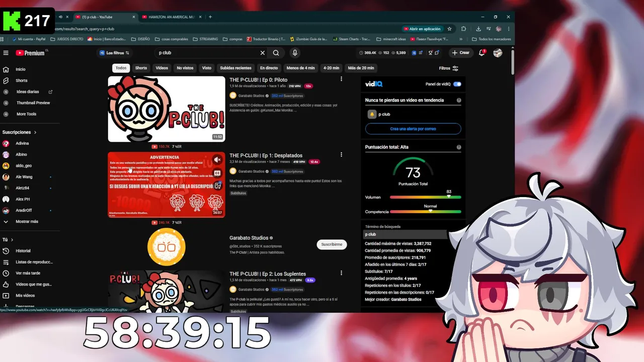Click Crea una alerta por correo
644x362 pixels.
(x=413, y=129)
